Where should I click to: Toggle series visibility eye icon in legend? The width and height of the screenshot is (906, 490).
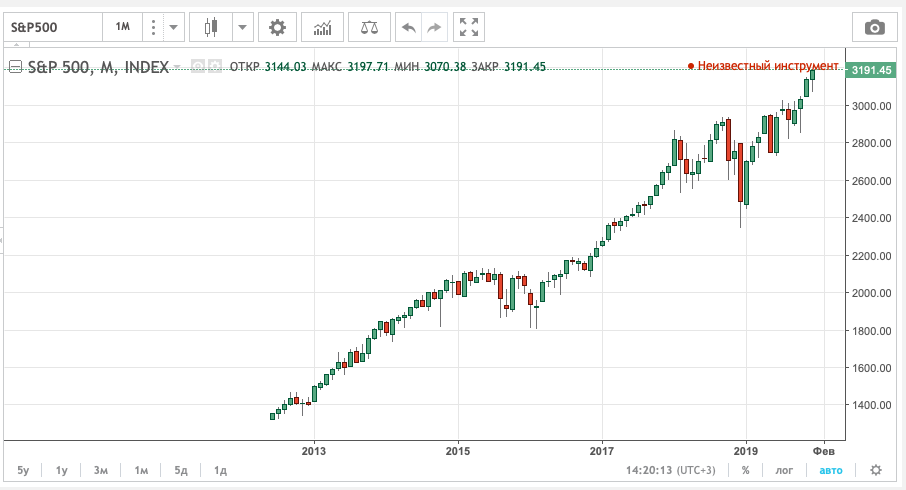coord(198,66)
